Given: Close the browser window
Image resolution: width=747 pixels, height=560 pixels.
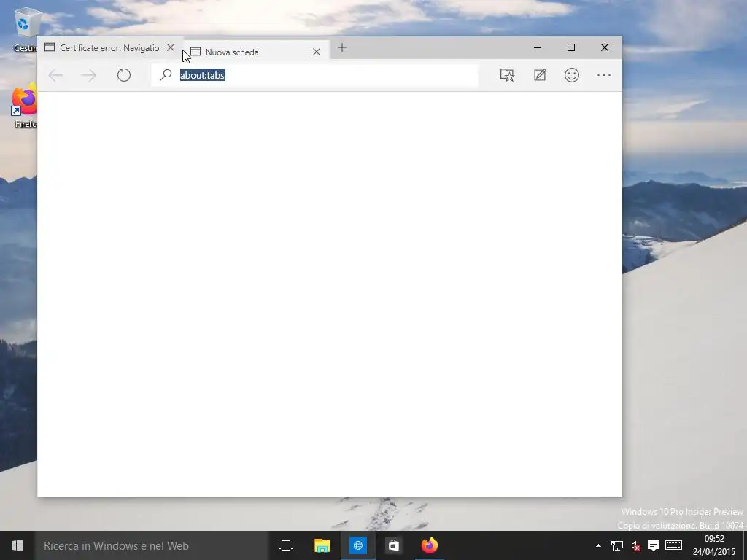Looking at the screenshot, I should click(605, 47).
